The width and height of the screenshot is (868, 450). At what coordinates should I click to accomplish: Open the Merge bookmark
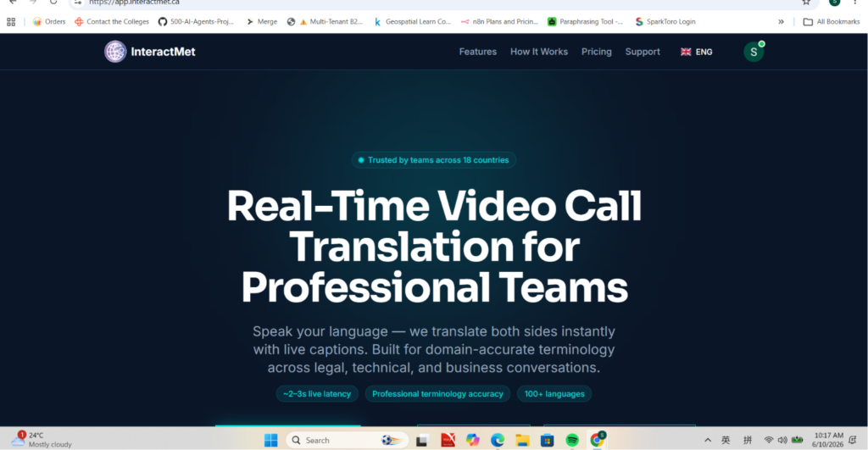tap(261, 21)
